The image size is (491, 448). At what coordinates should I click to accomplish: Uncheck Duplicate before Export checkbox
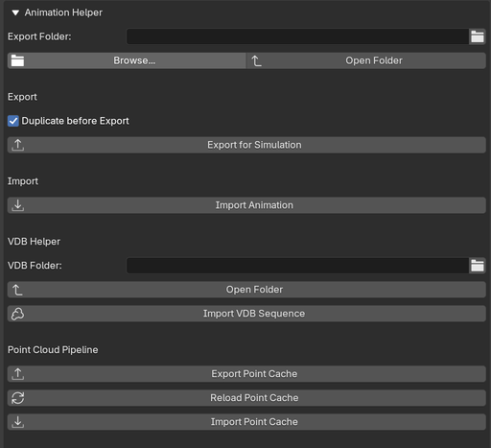pos(13,121)
